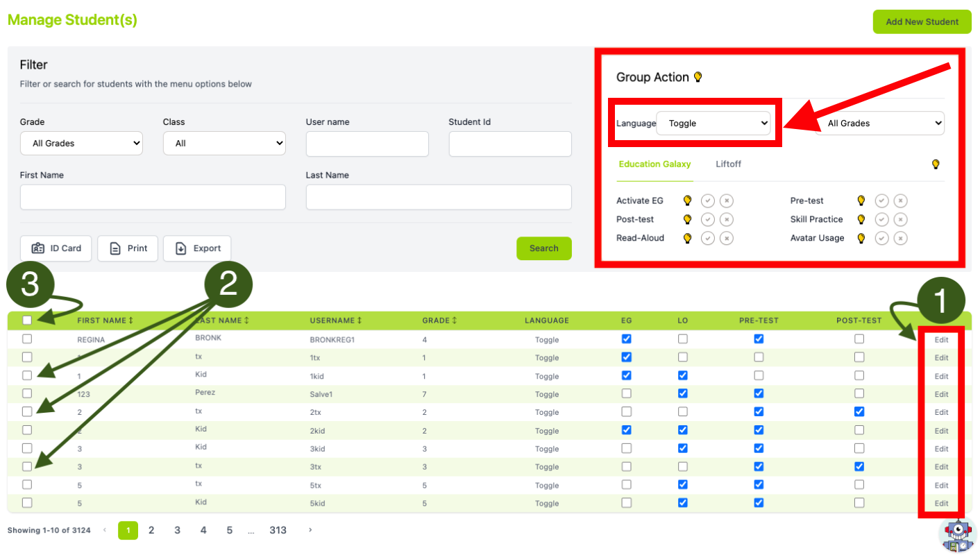
Task: Jump to last page 313
Action: (278, 530)
